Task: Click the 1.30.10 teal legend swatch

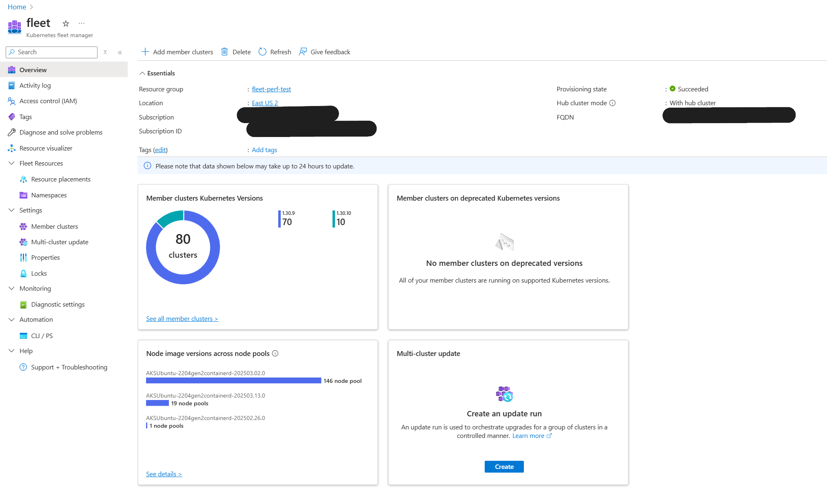Action: (x=334, y=219)
